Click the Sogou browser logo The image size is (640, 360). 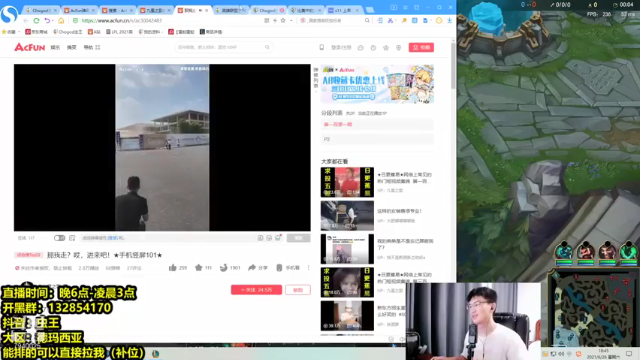click(9, 15)
